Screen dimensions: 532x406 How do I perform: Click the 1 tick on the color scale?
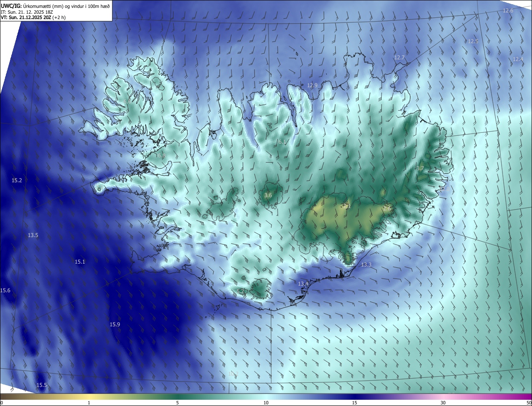89,403
